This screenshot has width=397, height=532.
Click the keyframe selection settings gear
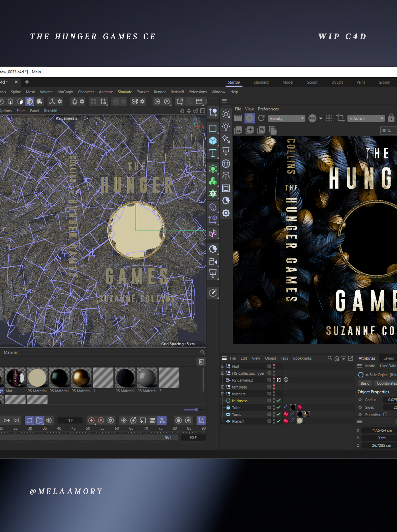click(x=111, y=420)
